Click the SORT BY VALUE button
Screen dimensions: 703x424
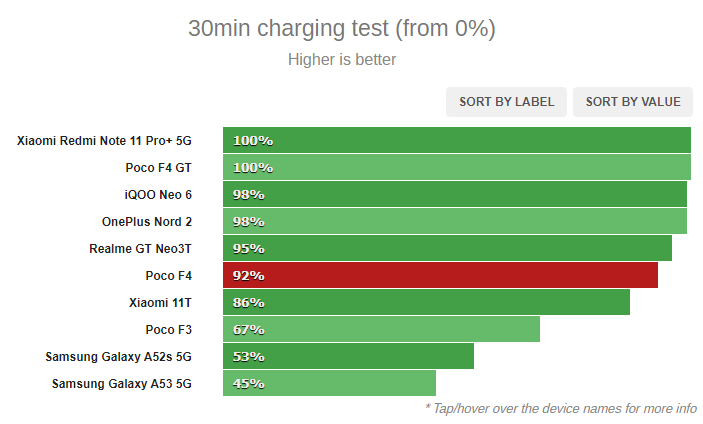click(x=633, y=102)
